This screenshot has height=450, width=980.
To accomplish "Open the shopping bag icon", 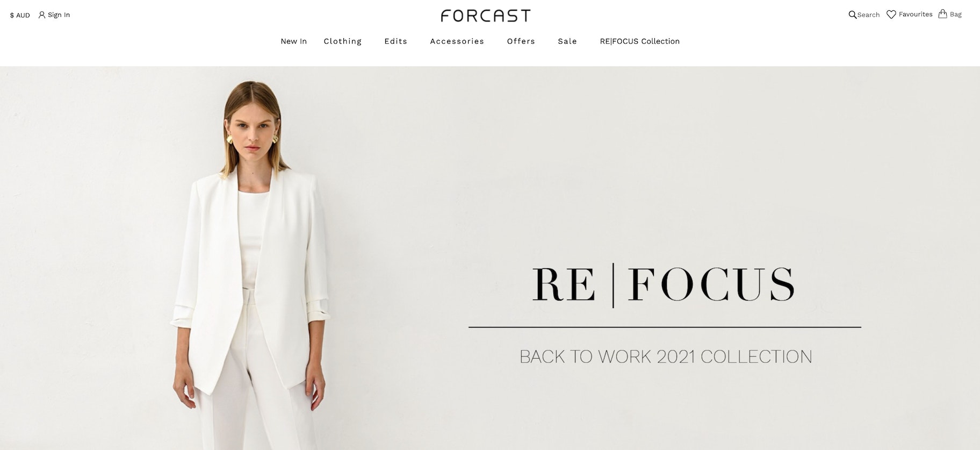I will pos(942,14).
